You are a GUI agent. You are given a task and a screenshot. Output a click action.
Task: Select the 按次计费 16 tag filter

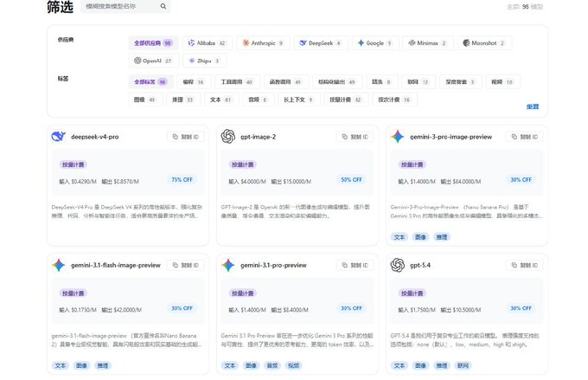tap(395, 100)
